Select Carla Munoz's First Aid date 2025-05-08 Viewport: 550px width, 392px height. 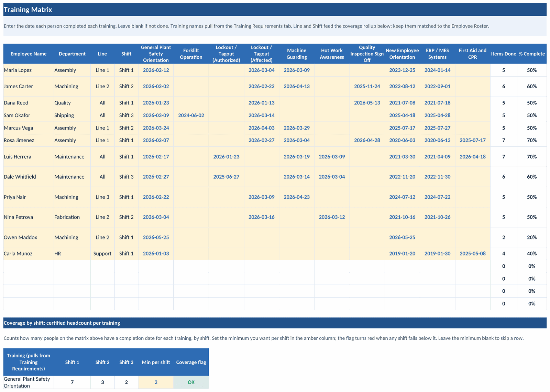coord(473,254)
